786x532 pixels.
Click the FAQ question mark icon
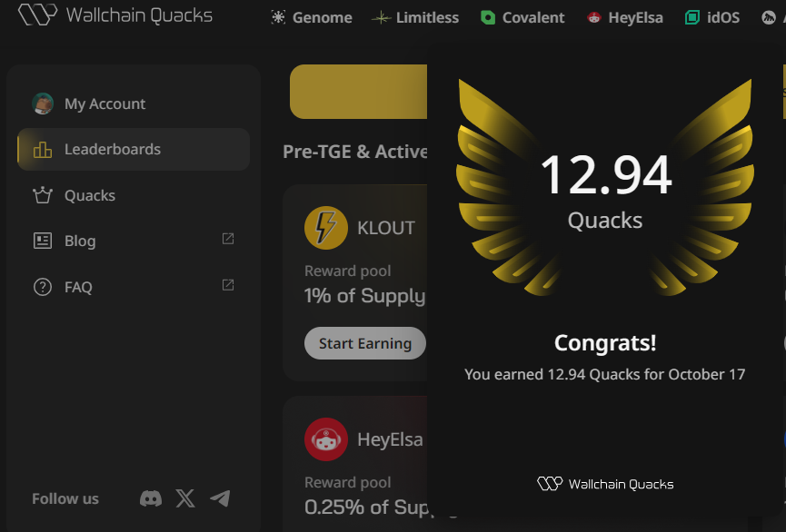coord(43,287)
